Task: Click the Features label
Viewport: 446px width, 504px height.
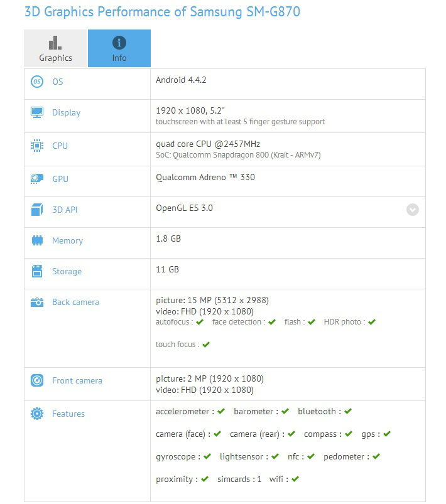Action: pyautogui.click(x=68, y=414)
